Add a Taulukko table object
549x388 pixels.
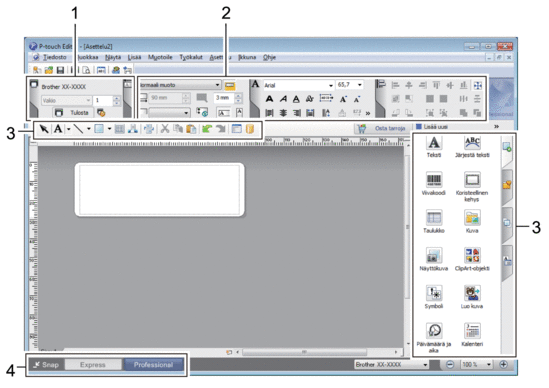[x=434, y=218]
